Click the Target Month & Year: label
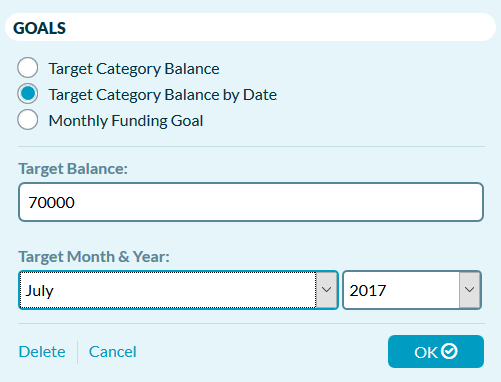This screenshot has height=382, width=501. [x=94, y=257]
